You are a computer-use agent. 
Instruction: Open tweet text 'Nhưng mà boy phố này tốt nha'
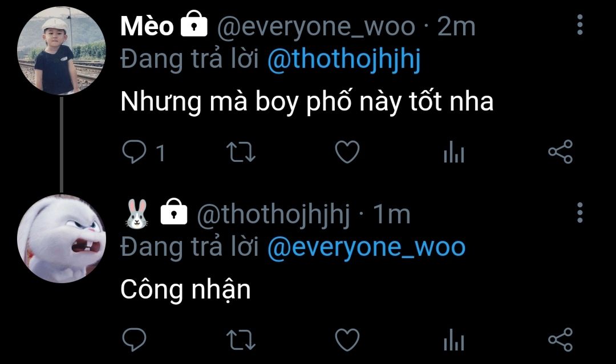[307, 101]
